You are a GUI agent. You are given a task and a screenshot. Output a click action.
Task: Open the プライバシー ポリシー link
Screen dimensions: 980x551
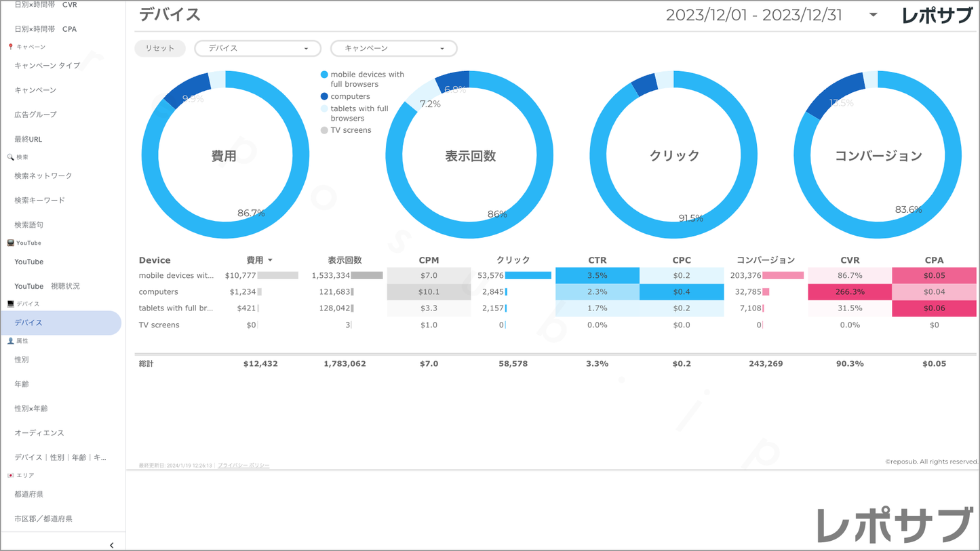(x=243, y=466)
